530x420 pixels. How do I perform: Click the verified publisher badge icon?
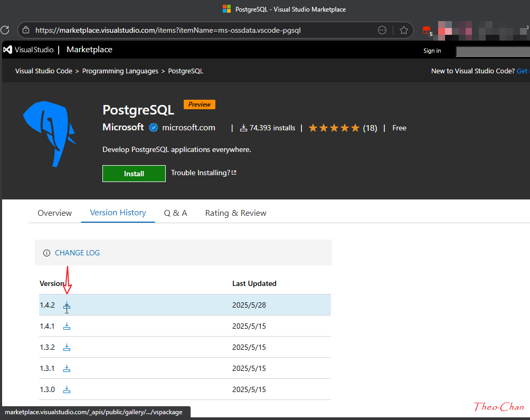[x=154, y=128]
